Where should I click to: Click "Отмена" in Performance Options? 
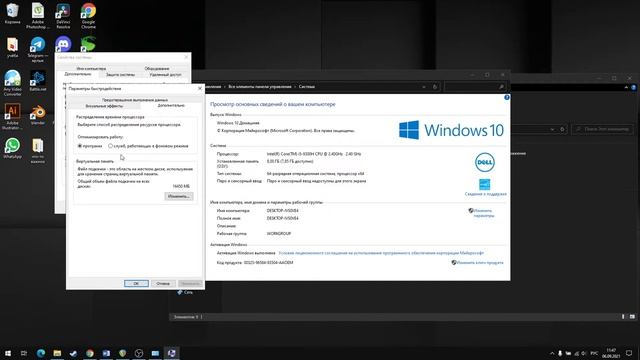[x=163, y=283]
